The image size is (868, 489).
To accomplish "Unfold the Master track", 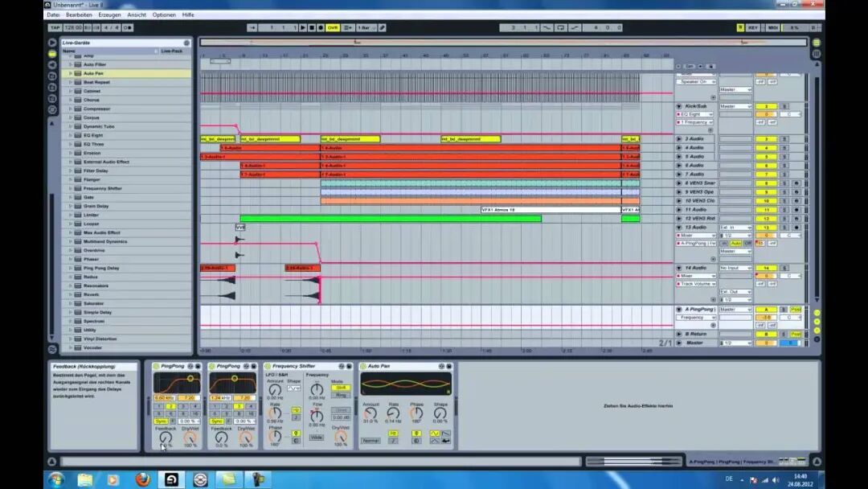I will (679, 343).
